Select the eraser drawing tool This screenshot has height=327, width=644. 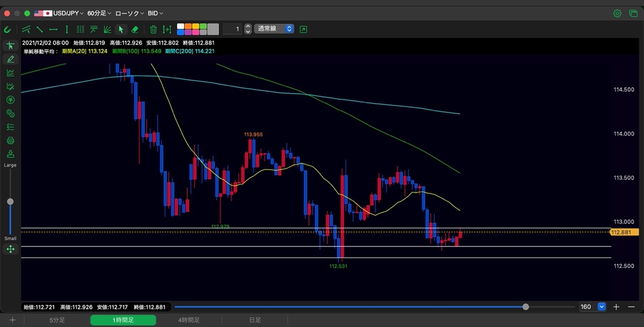(135, 29)
